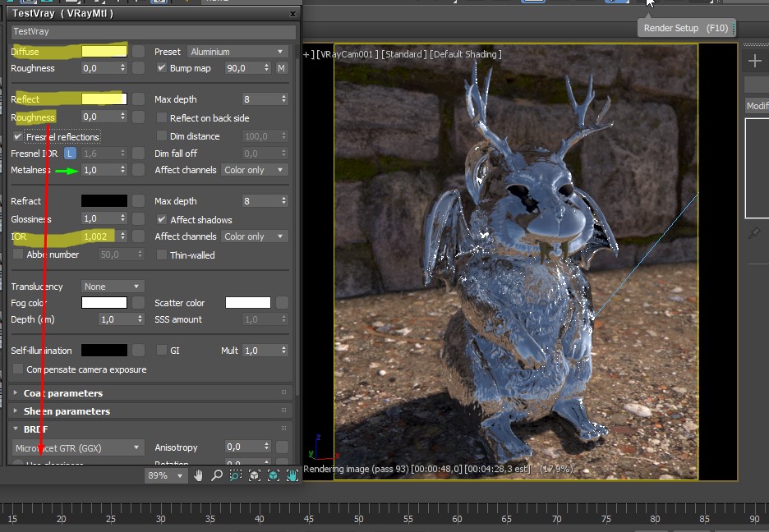The height and width of the screenshot is (532, 769).
Task: Enable the self-illumination GI checkbox
Action: click(x=161, y=350)
